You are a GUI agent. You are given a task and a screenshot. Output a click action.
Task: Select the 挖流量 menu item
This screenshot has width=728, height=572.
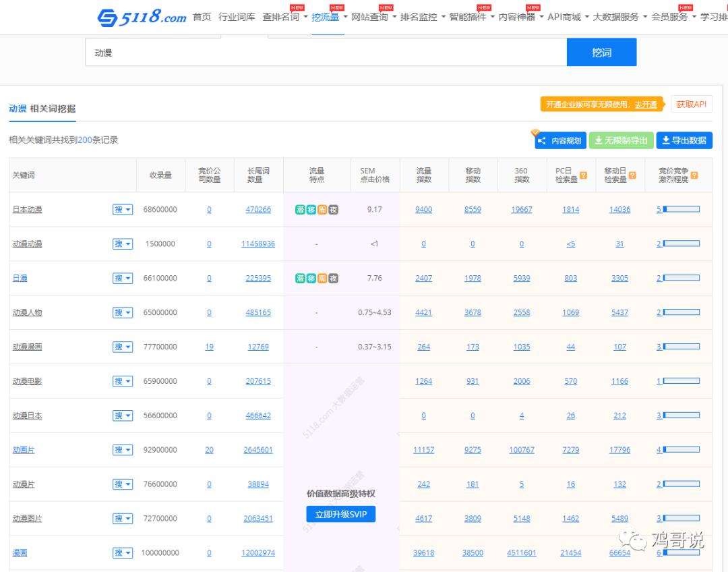click(326, 17)
